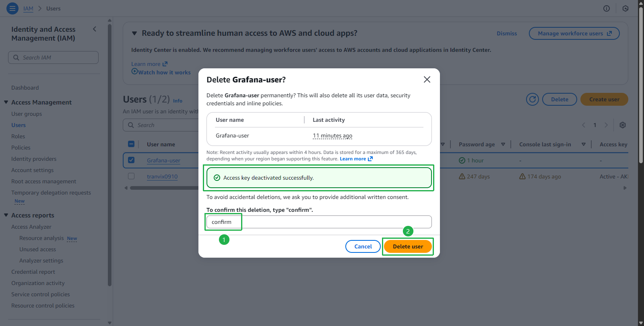Open Account settings in sidebar

pyautogui.click(x=32, y=170)
